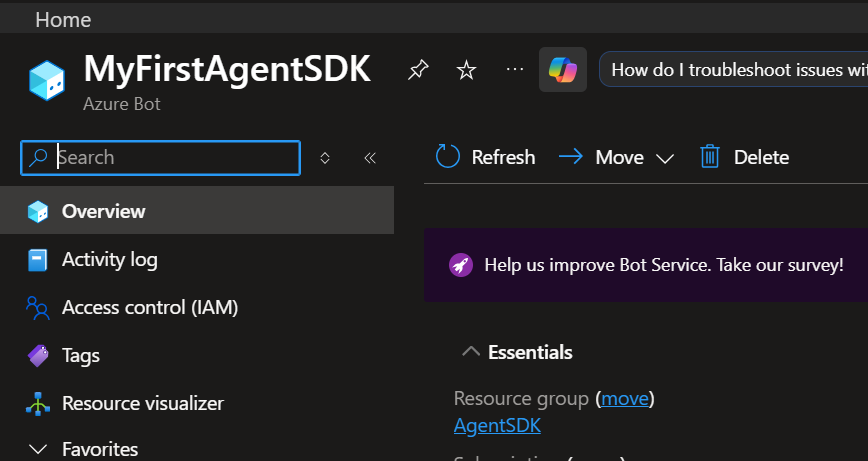
Task: Click the Azure Bot subtitle text
Action: click(122, 104)
